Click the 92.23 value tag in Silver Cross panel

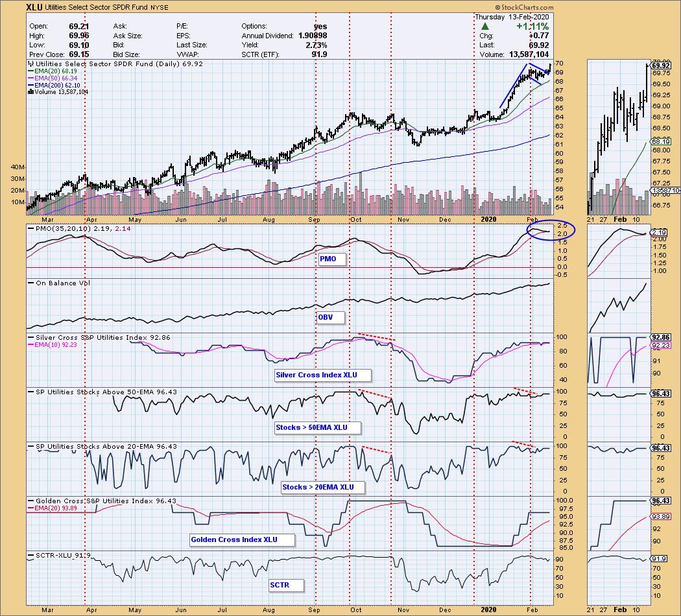point(661,346)
